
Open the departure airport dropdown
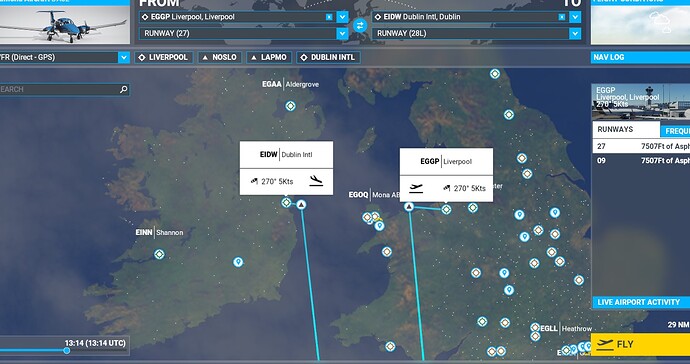click(343, 17)
